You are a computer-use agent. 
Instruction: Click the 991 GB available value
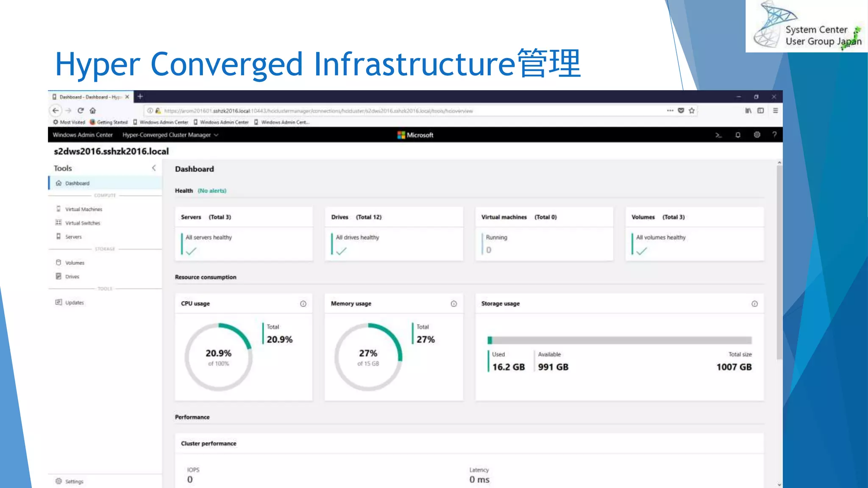553,367
